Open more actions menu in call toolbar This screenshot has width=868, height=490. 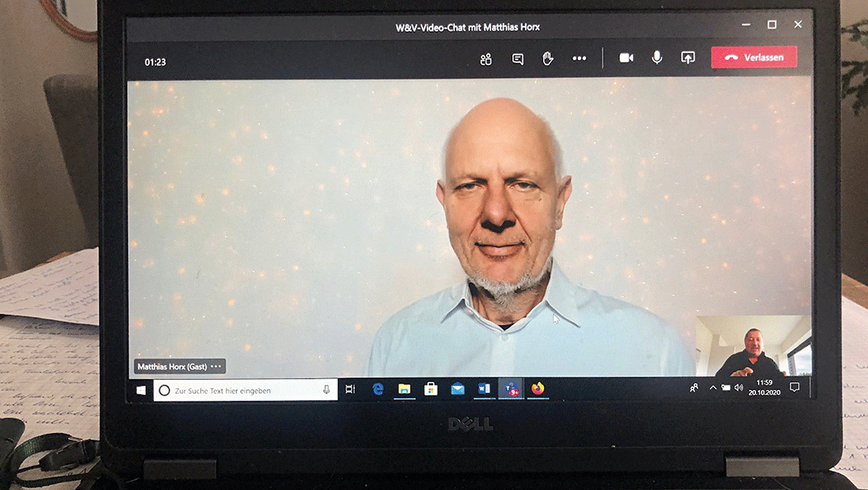(x=579, y=59)
